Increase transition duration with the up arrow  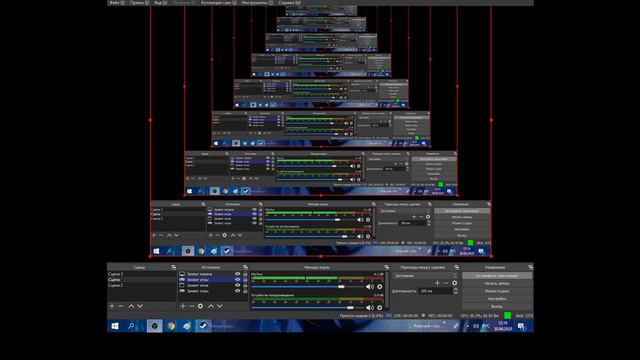tap(456, 289)
